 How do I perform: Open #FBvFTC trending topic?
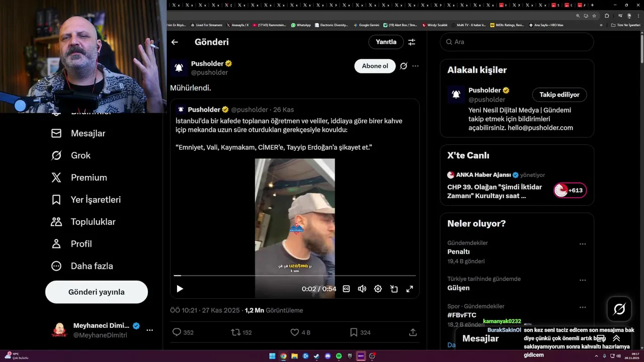(x=462, y=315)
